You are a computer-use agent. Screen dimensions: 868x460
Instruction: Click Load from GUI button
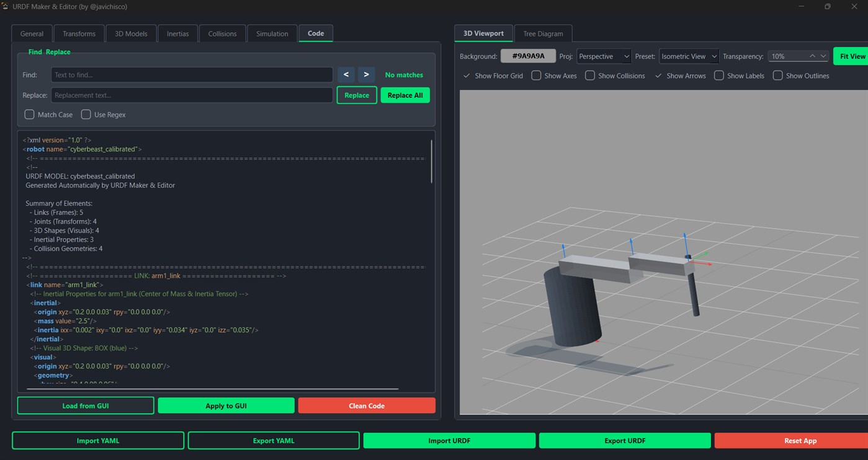click(86, 405)
